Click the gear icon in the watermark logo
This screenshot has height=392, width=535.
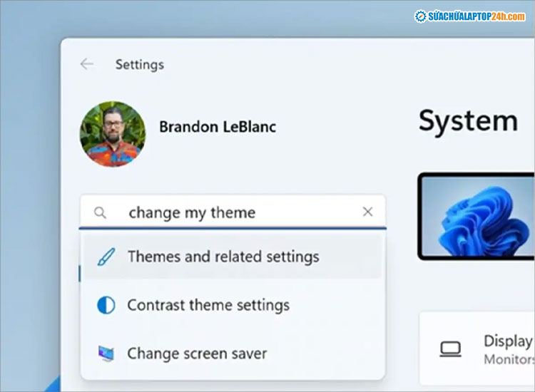click(421, 16)
